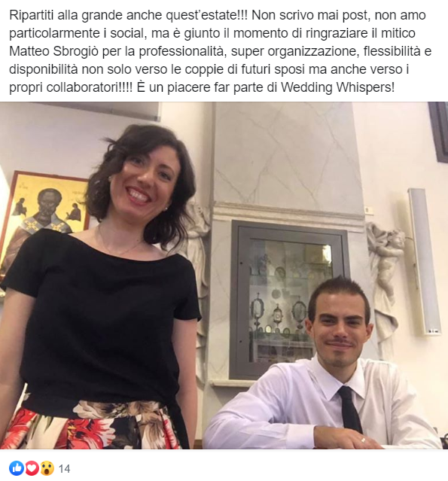Open the list of 14 reactions
Image resolution: width=448 pixels, height=481 pixels.
(64, 469)
